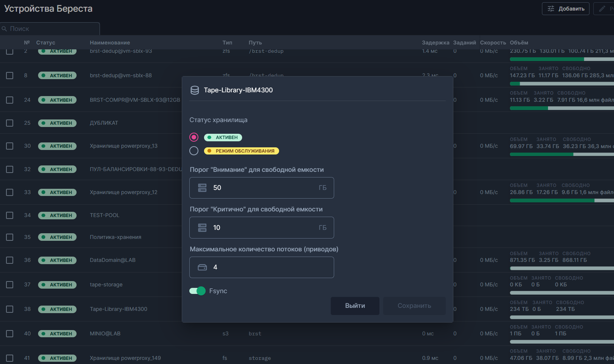Click the storage icon in the Critical threshold field
The height and width of the screenshot is (364, 614).
pos(203,228)
